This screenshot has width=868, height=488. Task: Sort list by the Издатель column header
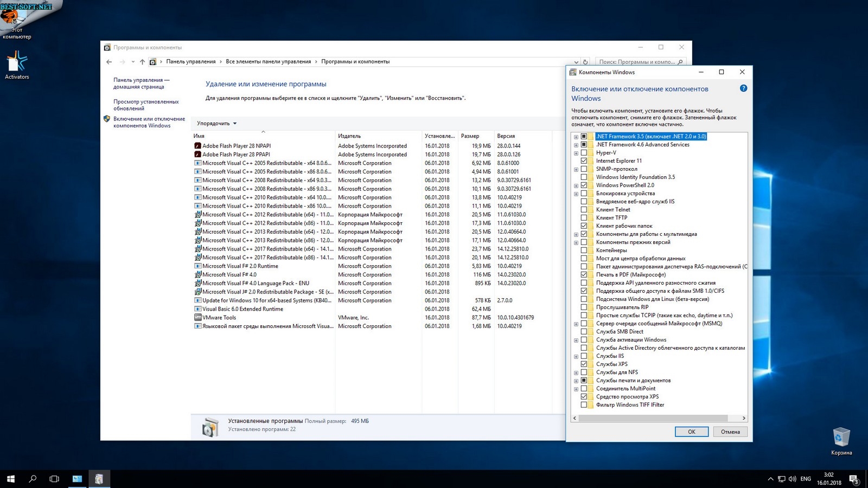349,136
